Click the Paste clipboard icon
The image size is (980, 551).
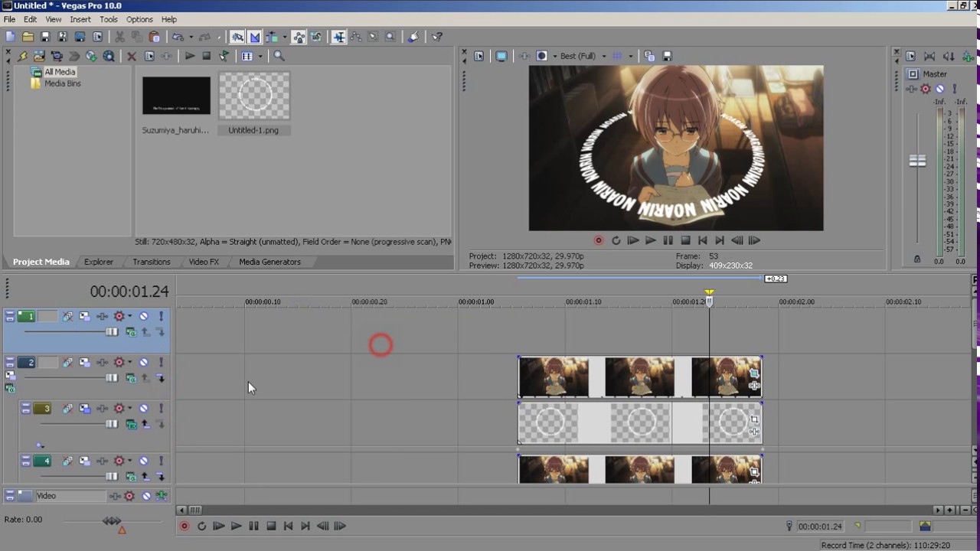154,37
